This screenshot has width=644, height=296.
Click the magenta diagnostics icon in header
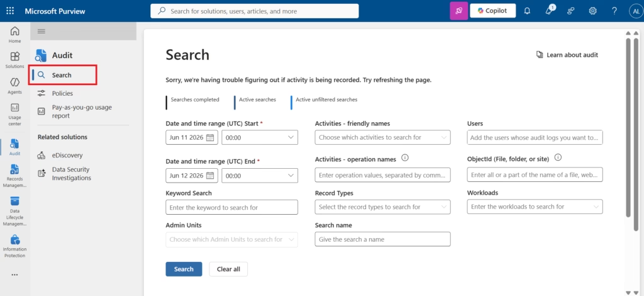pos(458,11)
